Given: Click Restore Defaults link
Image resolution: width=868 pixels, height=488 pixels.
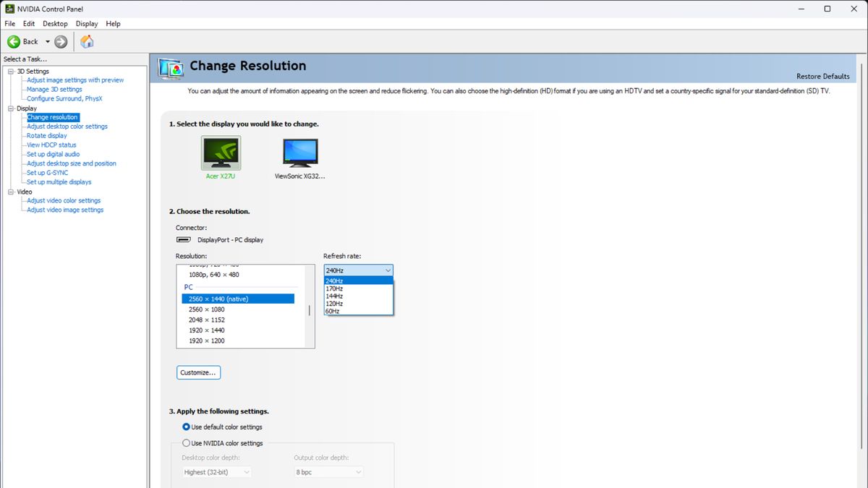Looking at the screenshot, I should coord(823,77).
